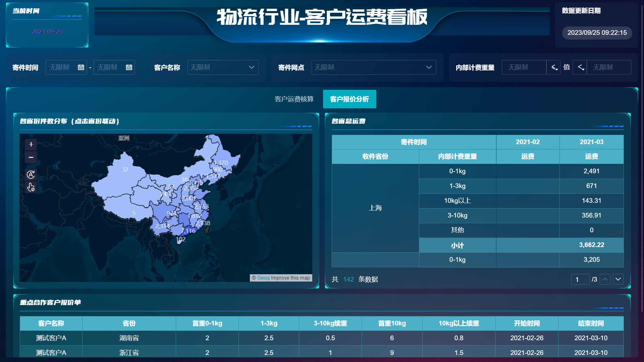Image resolution: width=644 pixels, height=362 pixels.
Task: Click the start date field of 寄件时间
Action: pos(66,67)
